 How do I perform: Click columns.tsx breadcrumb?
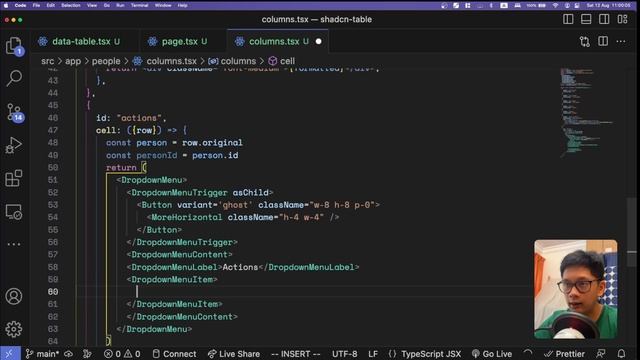pos(171,61)
